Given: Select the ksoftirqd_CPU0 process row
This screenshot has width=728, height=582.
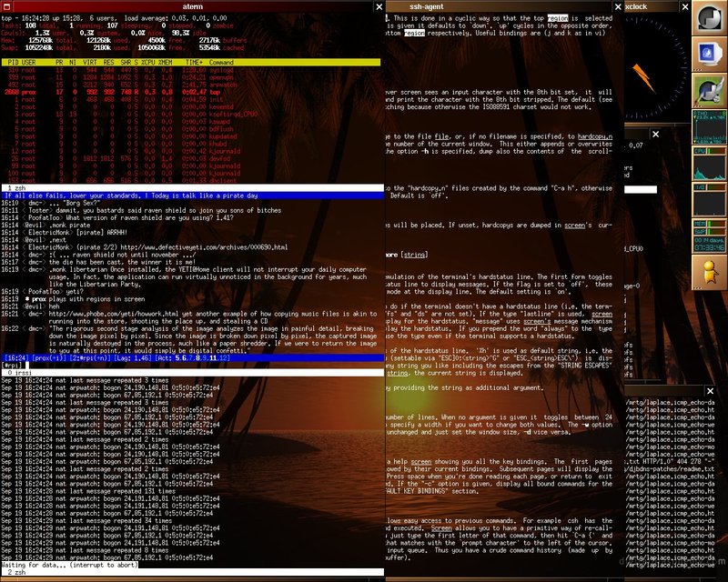Looking at the screenshot, I should [130, 115].
